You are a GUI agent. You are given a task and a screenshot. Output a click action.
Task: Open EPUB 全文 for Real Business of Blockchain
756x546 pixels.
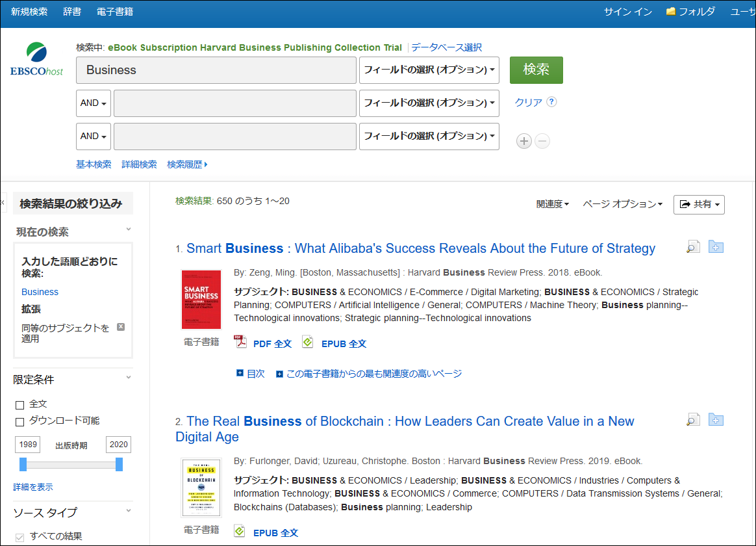pos(276,533)
